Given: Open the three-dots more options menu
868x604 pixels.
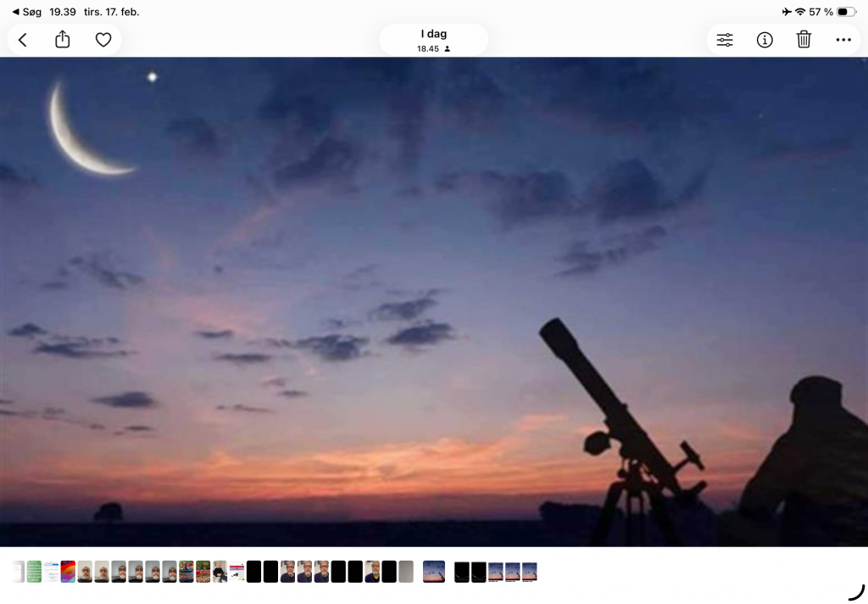Looking at the screenshot, I should pyautogui.click(x=843, y=40).
